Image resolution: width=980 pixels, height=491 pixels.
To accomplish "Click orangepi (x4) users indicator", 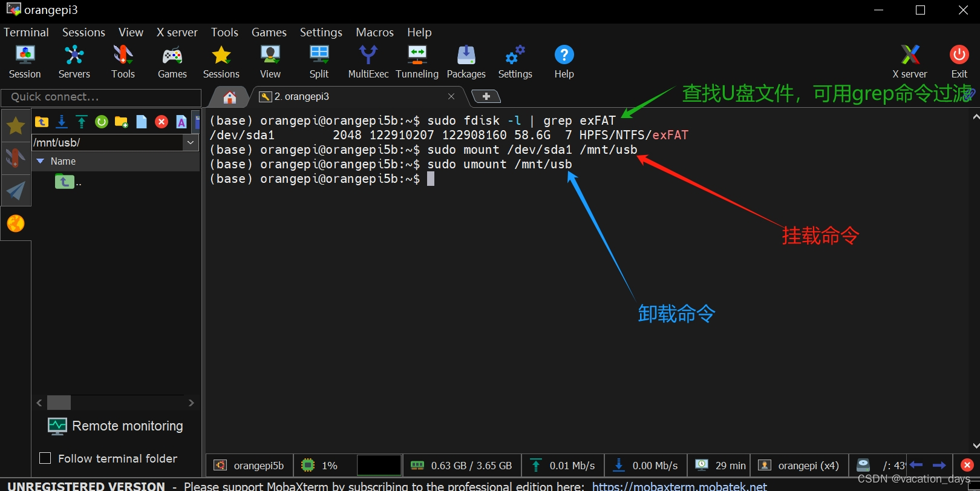I will tap(799, 466).
